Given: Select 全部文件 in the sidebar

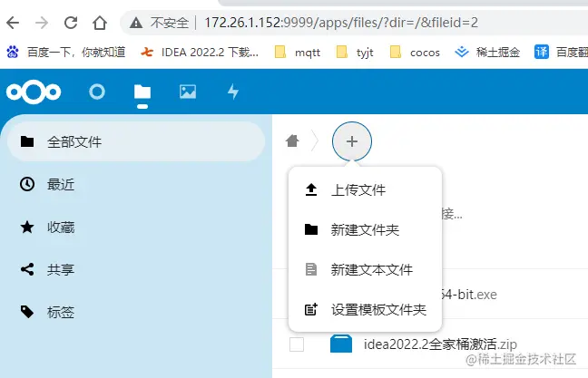Looking at the screenshot, I should tap(136, 141).
